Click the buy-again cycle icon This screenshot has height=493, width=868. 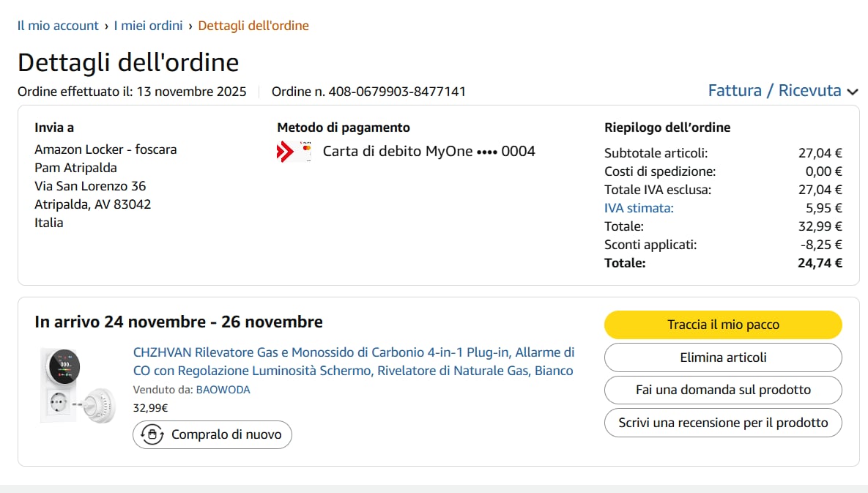tap(152, 434)
